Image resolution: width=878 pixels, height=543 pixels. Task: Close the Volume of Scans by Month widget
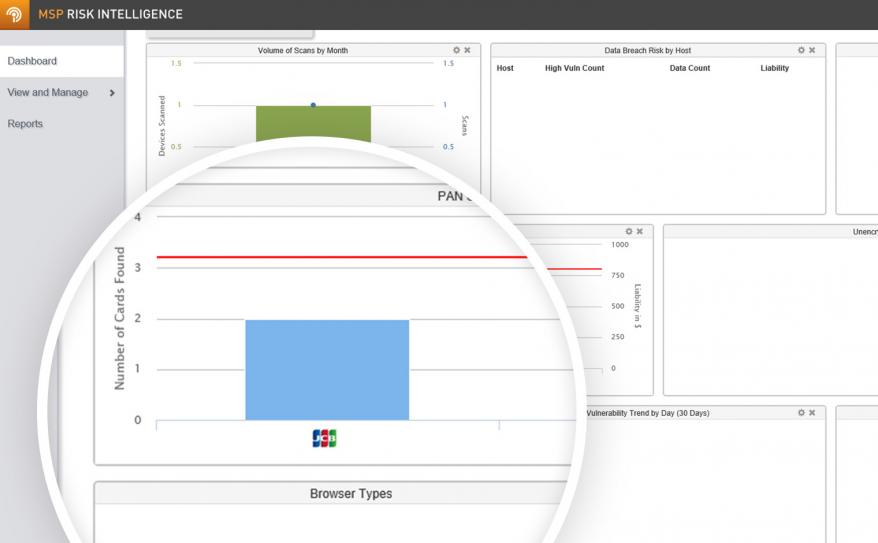(468, 50)
